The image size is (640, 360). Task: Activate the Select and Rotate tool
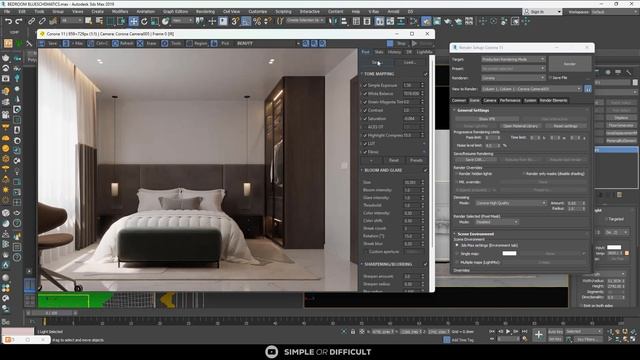point(144,21)
